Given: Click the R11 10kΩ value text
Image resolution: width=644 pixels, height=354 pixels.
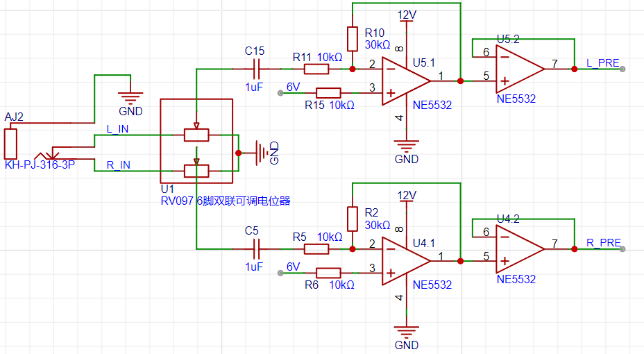Looking at the screenshot, I should point(330,57).
